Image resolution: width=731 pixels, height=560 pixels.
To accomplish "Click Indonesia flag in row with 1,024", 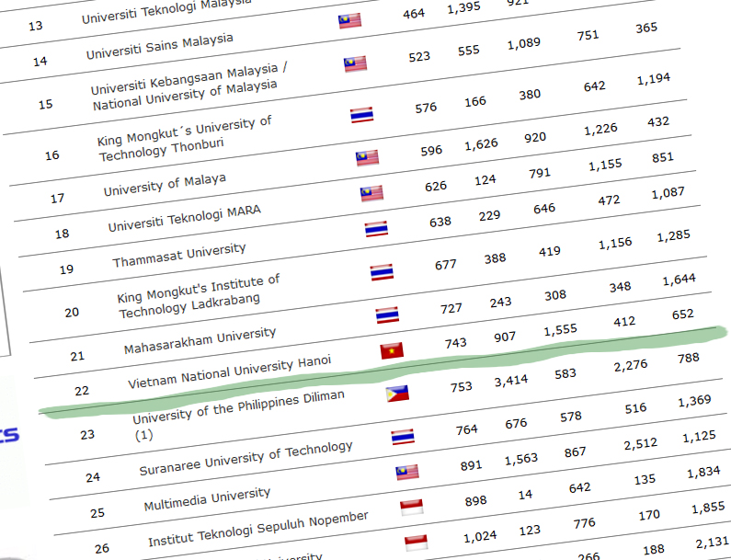I will tap(416, 543).
